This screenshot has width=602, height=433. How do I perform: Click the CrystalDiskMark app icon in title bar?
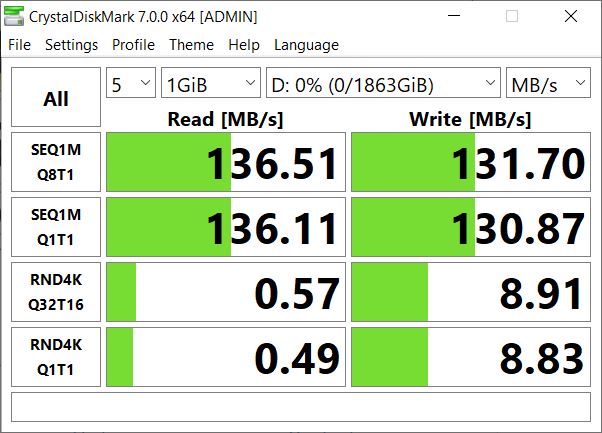pos(14,17)
